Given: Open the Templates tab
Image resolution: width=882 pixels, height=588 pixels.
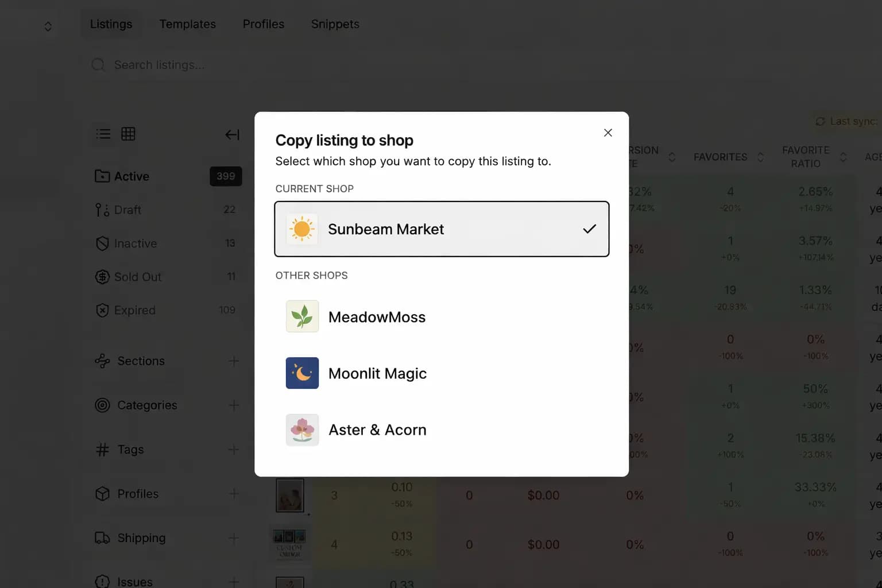Looking at the screenshot, I should (188, 24).
